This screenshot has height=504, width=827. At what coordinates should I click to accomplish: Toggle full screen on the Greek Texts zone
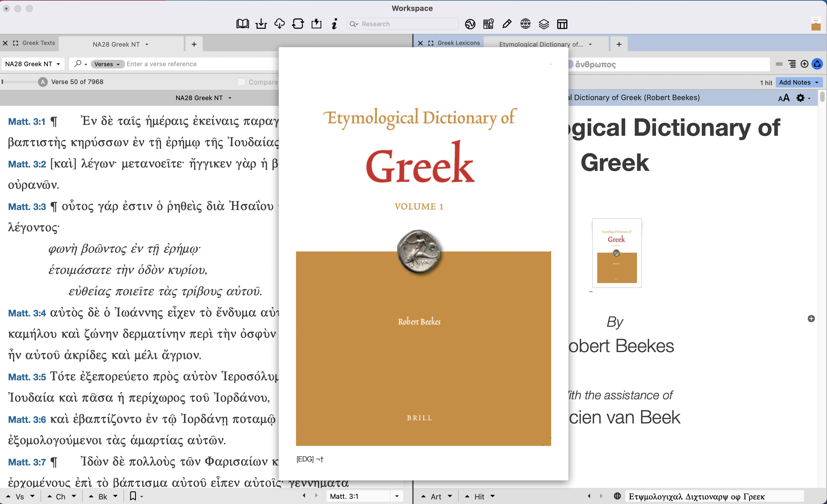16,43
